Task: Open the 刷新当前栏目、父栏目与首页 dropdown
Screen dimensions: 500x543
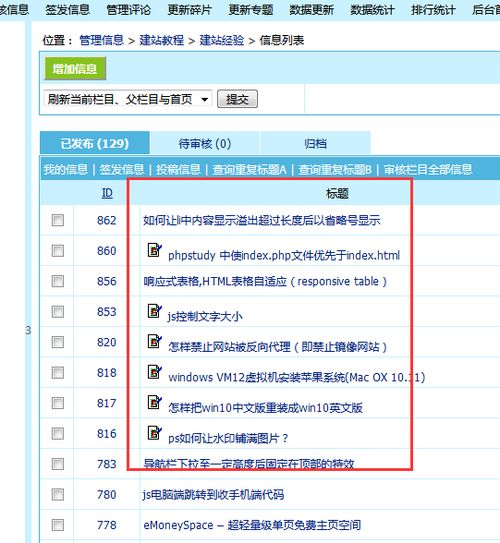Action: click(128, 99)
